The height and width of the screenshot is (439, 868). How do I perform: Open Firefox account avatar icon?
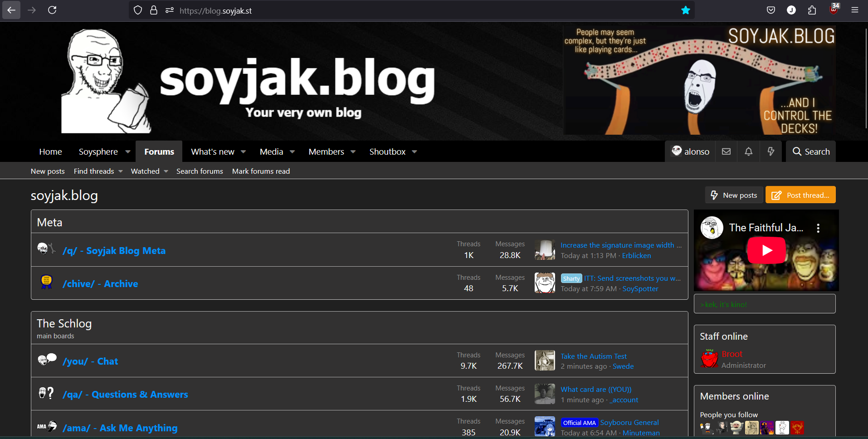[x=791, y=10]
